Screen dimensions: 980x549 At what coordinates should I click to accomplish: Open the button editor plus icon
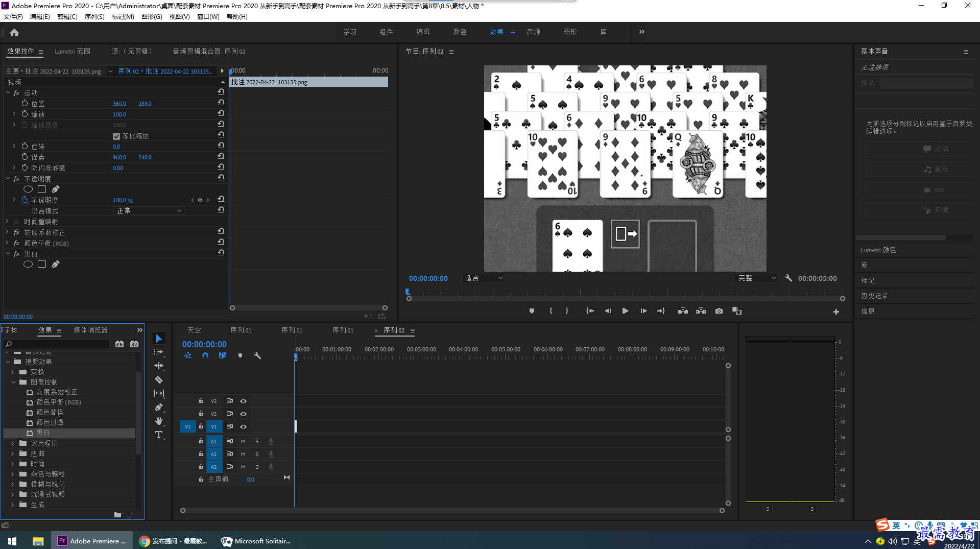[x=836, y=312]
